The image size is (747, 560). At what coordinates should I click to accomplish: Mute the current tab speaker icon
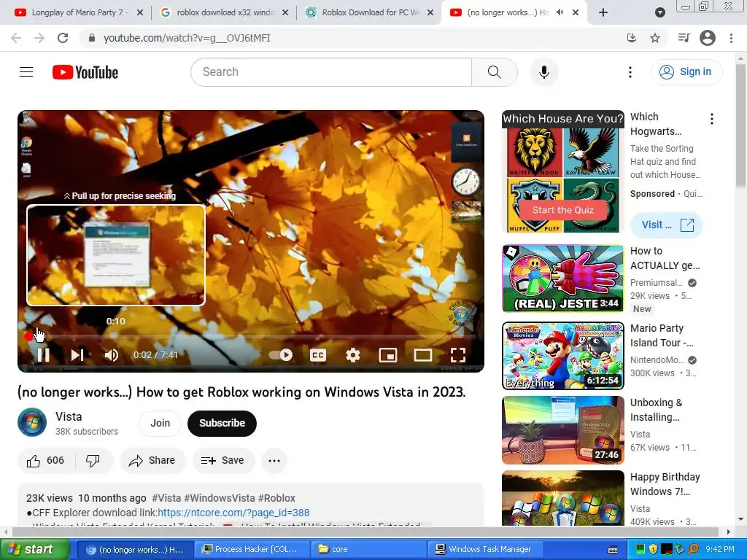(560, 12)
